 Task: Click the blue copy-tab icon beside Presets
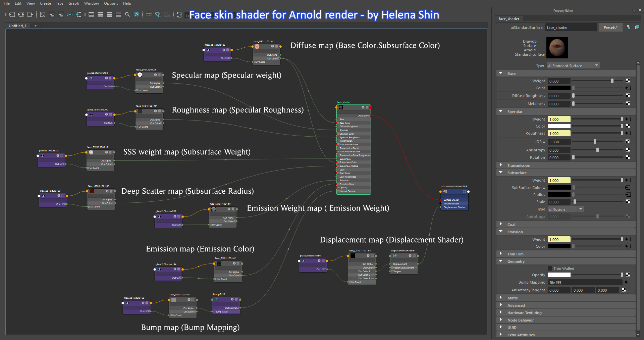pyautogui.click(x=629, y=27)
